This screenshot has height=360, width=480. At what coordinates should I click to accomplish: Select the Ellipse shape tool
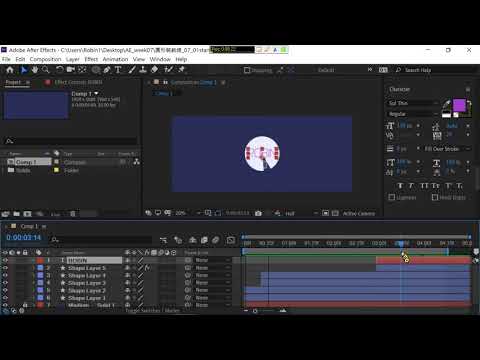(96, 70)
